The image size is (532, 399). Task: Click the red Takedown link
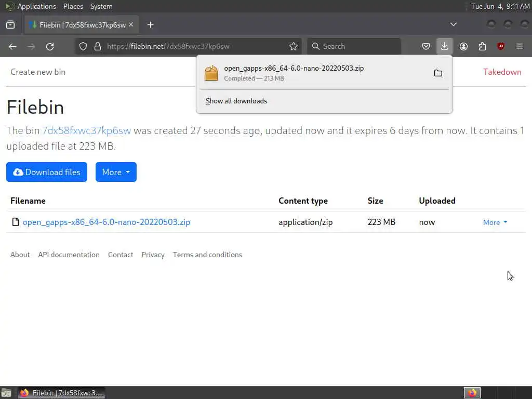tap(502, 72)
